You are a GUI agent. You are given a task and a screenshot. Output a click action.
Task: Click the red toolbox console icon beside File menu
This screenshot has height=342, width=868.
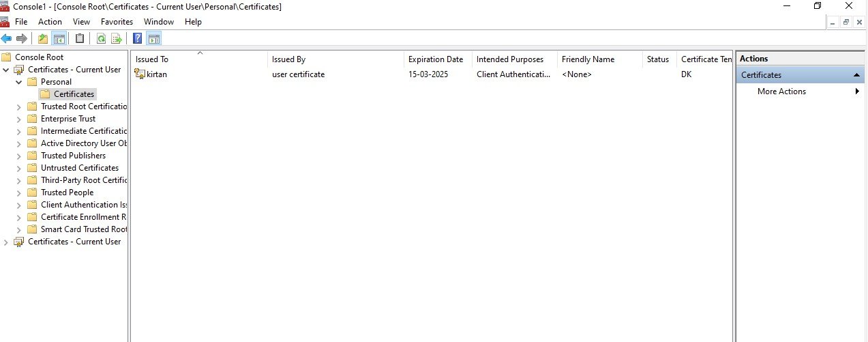coord(5,21)
